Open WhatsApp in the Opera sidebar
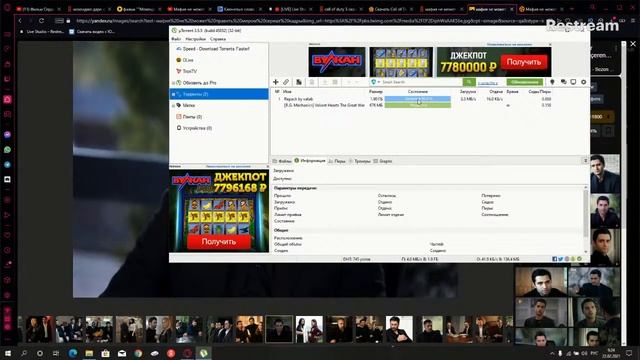 (x=7, y=150)
